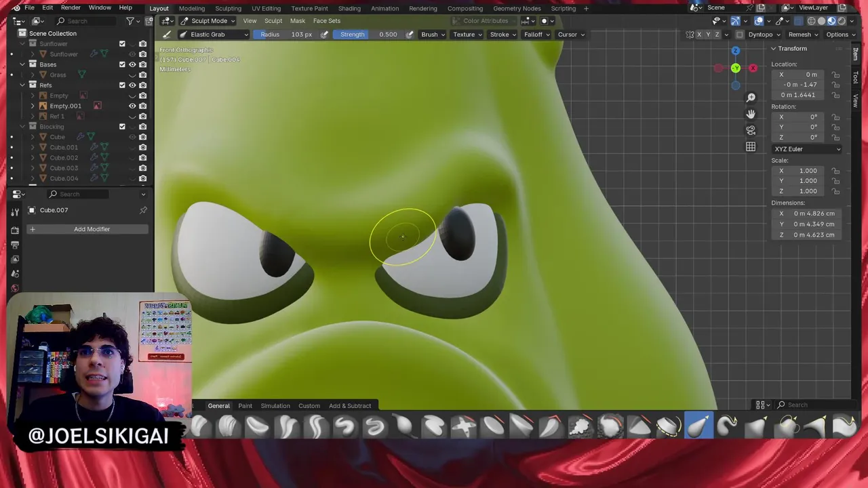Click the radius pen pressure icon
Screen dimensions: 868x488
pyautogui.click(x=324, y=35)
